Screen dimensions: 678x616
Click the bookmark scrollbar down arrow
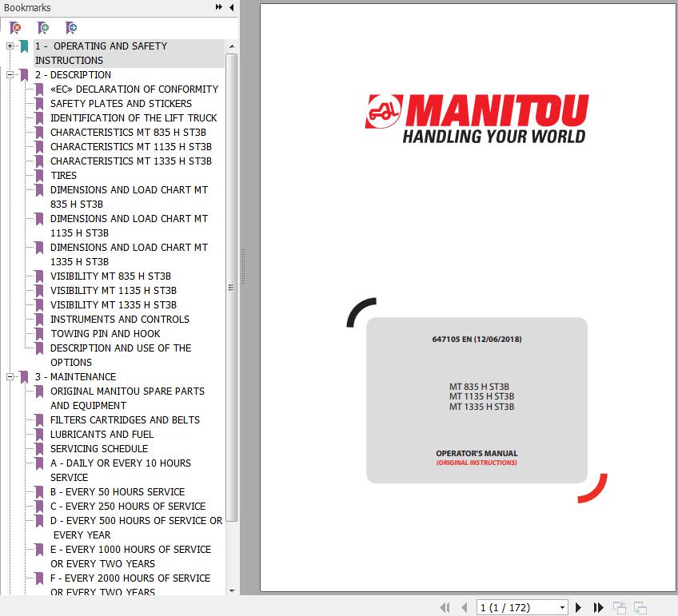pyautogui.click(x=232, y=590)
